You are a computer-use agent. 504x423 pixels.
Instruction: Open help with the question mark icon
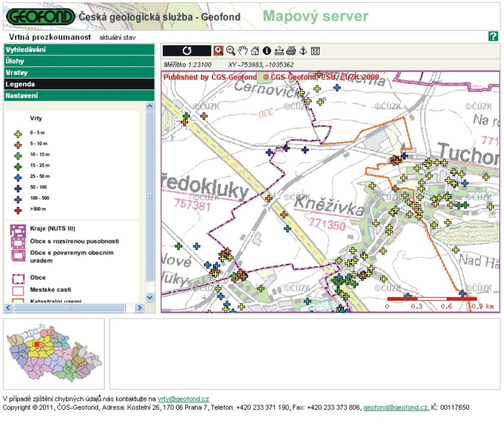[x=493, y=36]
